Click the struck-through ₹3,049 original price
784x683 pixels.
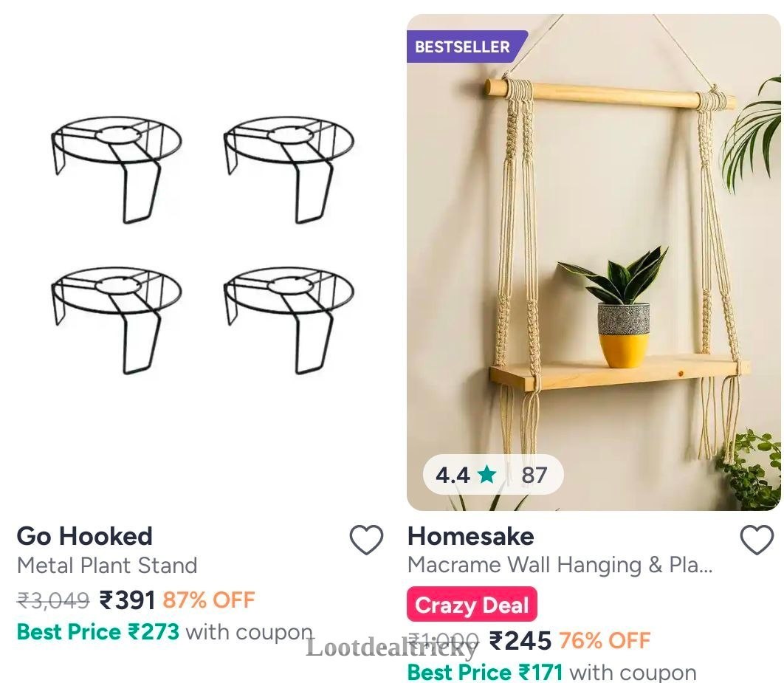53,600
